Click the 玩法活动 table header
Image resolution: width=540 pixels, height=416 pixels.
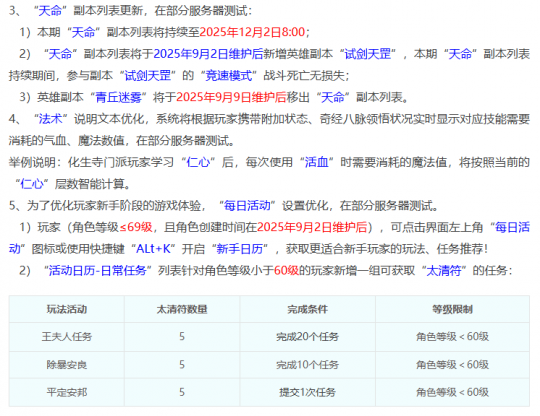click(x=67, y=309)
